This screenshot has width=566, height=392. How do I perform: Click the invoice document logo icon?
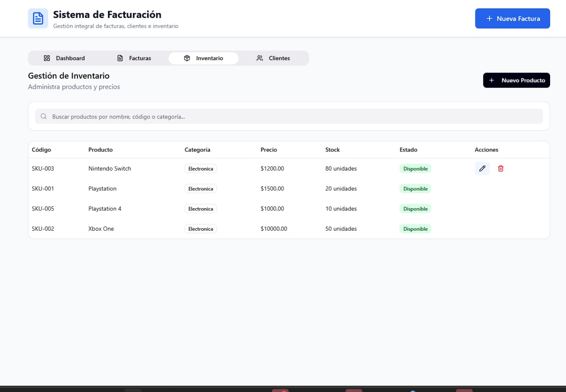pyautogui.click(x=38, y=19)
